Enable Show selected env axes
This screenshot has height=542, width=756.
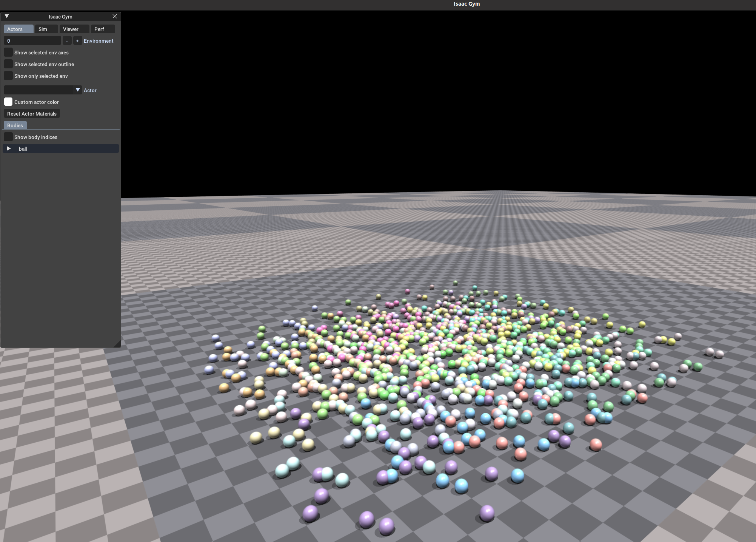pos(8,53)
